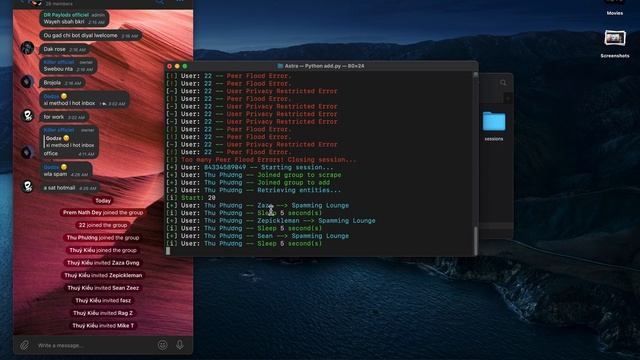This screenshot has width=640, height=360.
Task: Click Thuý Kiều invited fasz notice
Action: pyautogui.click(x=103, y=300)
